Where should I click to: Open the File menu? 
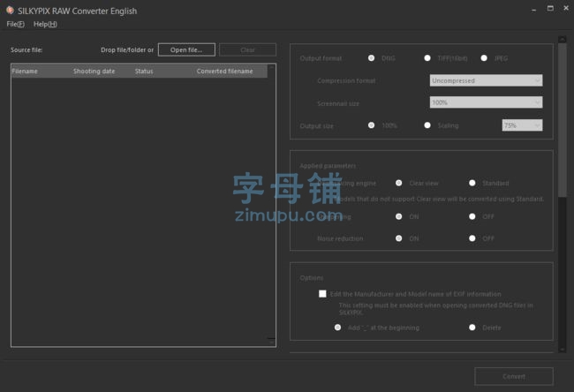pos(16,24)
